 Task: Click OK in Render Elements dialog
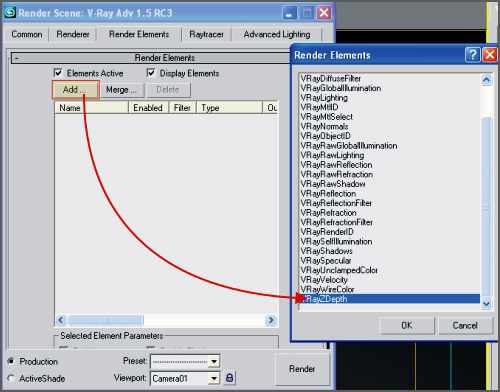(407, 325)
